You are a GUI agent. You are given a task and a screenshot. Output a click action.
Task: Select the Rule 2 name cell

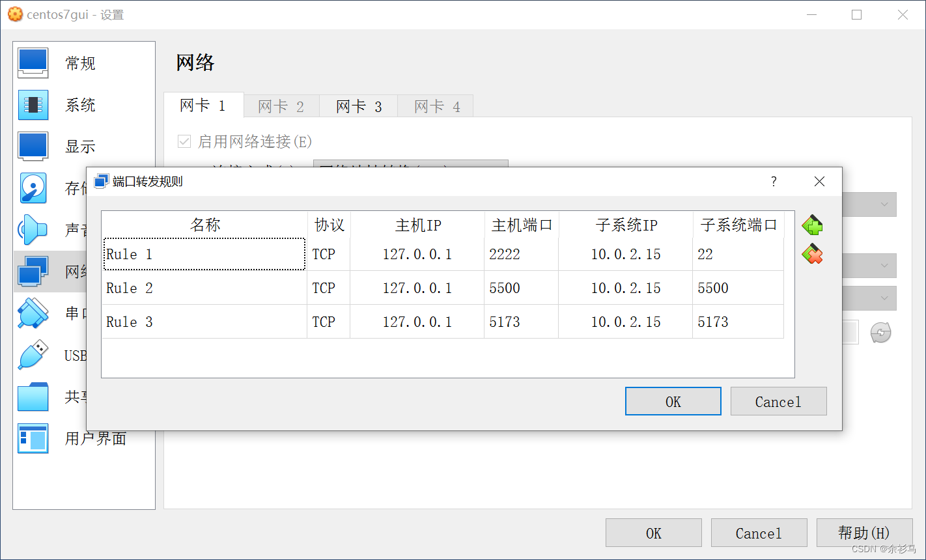pos(204,288)
